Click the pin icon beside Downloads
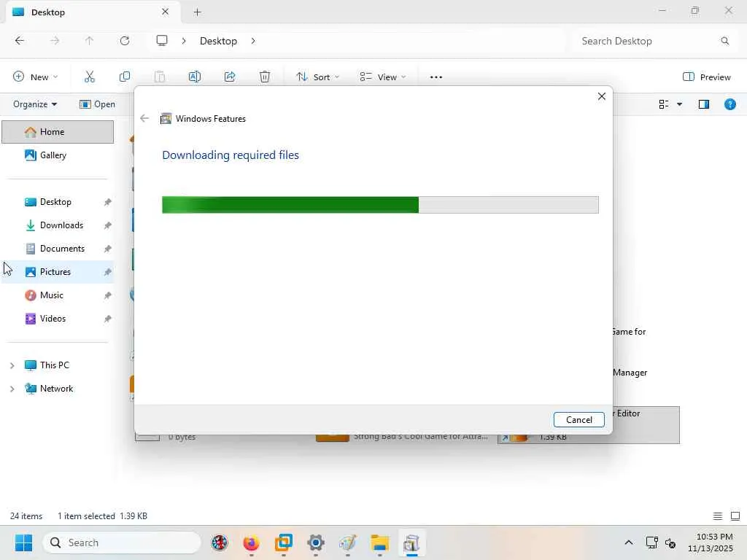 point(108,225)
